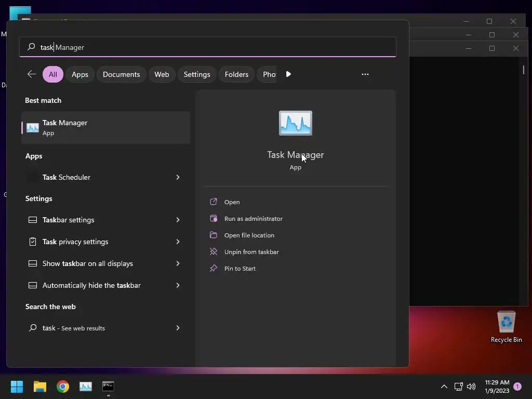
Task: Open the Task Scheduler app result
Action: [x=105, y=177]
